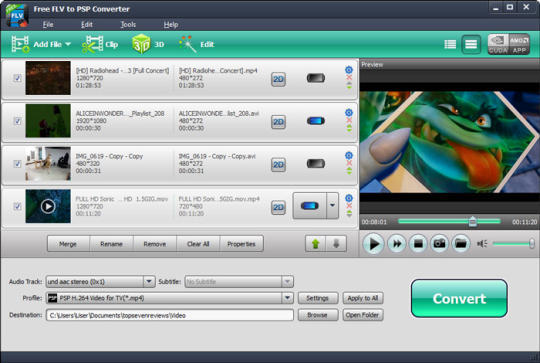
Task: Open settings gear for Sonic row
Action: click(349, 198)
